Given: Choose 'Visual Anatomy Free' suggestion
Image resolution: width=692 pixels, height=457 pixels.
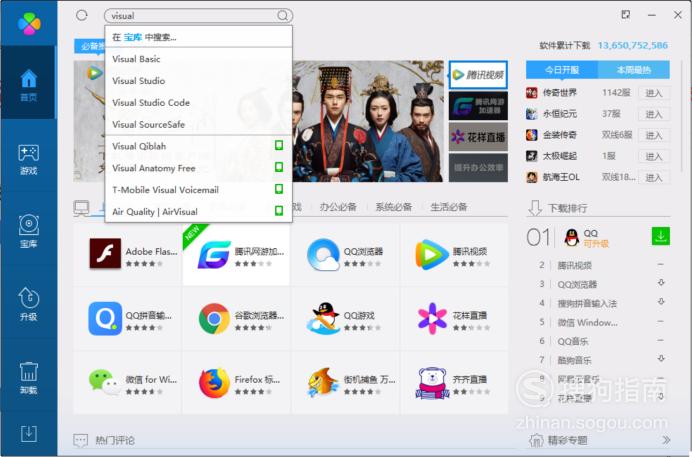Looking at the screenshot, I should pos(199,168).
